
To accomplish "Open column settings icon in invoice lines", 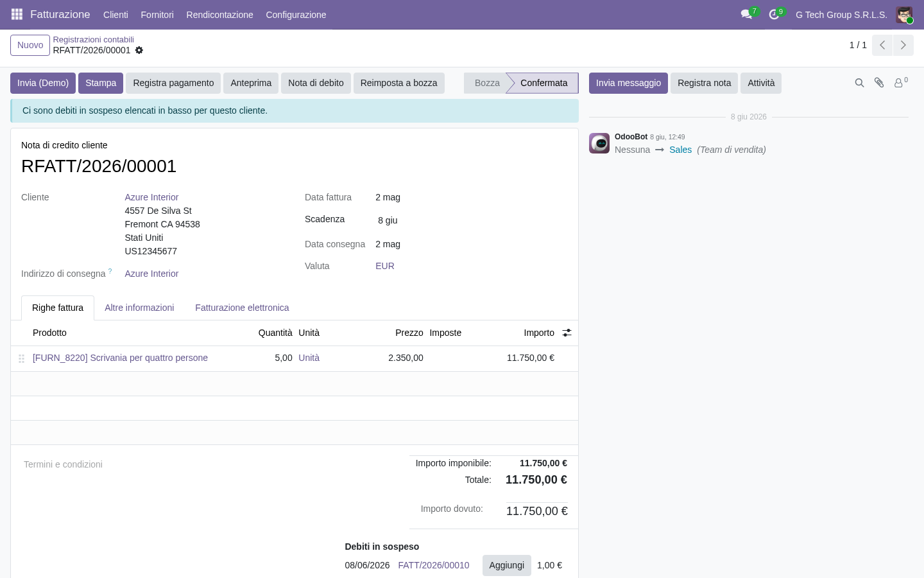I will pos(567,333).
